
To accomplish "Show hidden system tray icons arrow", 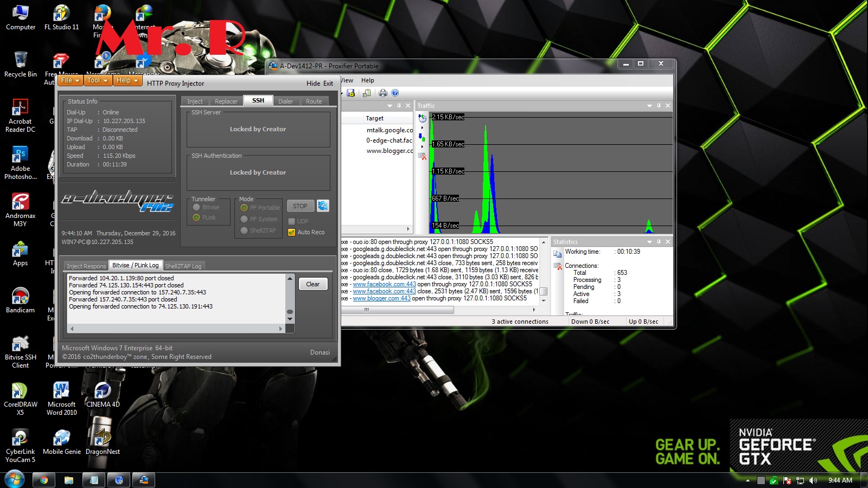I will (x=748, y=480).
